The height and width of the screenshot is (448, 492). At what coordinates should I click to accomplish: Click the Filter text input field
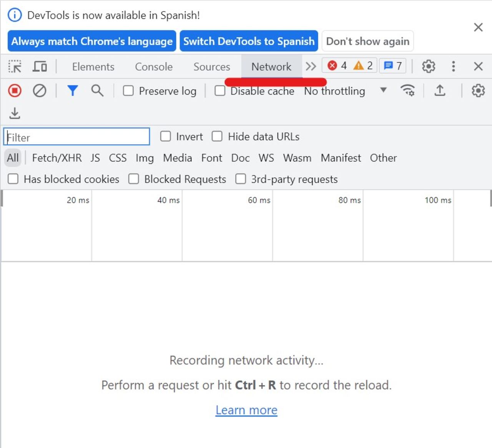(x=76, y=137)
